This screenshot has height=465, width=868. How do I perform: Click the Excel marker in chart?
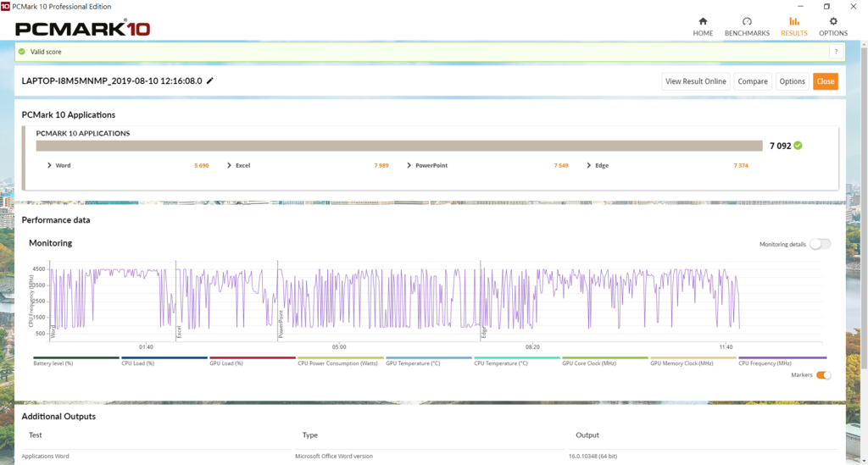click(180, 332)
